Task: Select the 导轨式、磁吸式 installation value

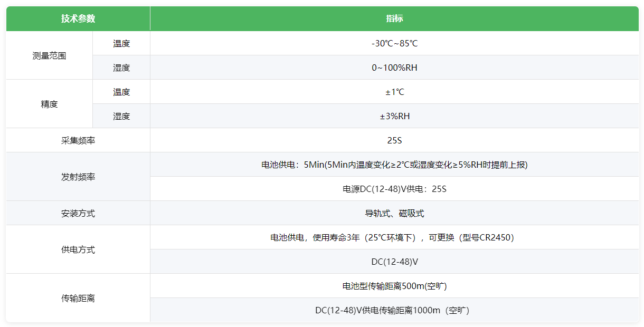Action: click(x=394, y=213)
